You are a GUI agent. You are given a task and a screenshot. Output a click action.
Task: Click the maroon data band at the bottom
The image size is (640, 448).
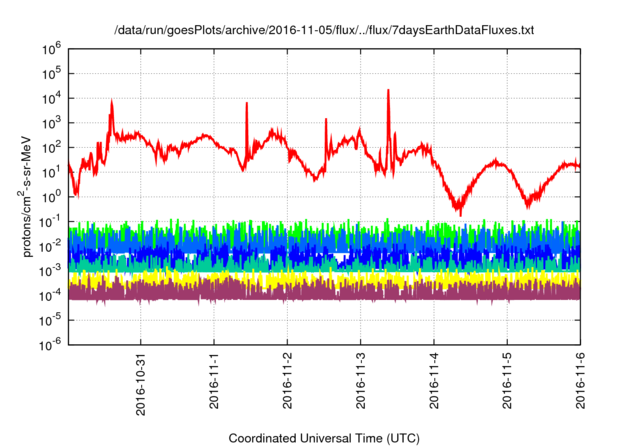click(300, 291)
